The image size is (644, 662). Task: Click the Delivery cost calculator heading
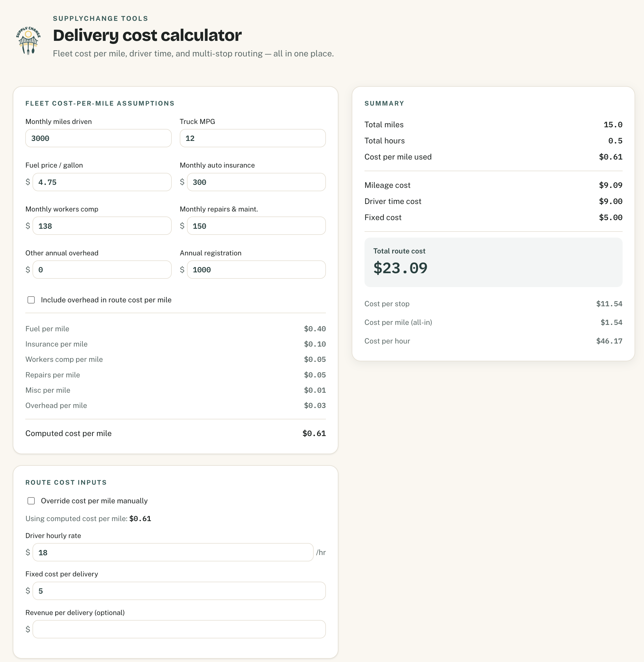tap(147, 35)
